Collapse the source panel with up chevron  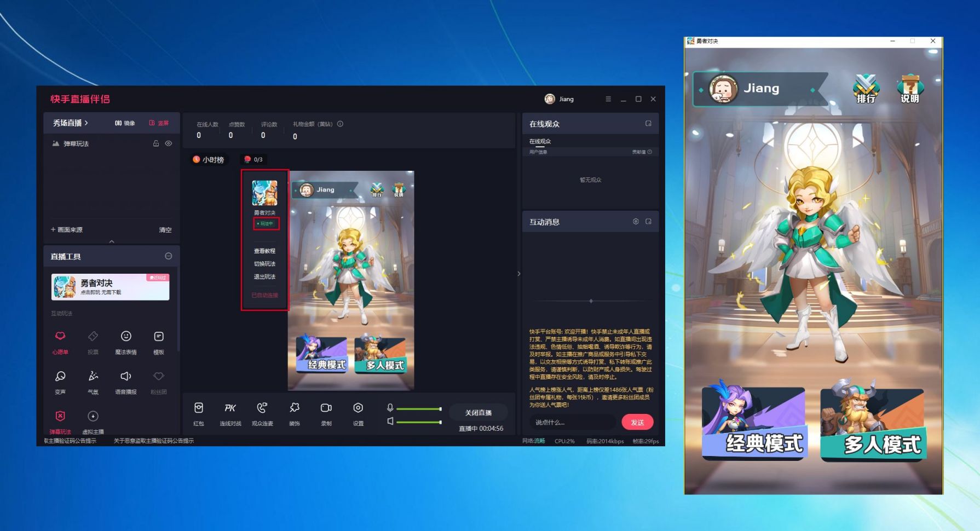coord(112,241)
